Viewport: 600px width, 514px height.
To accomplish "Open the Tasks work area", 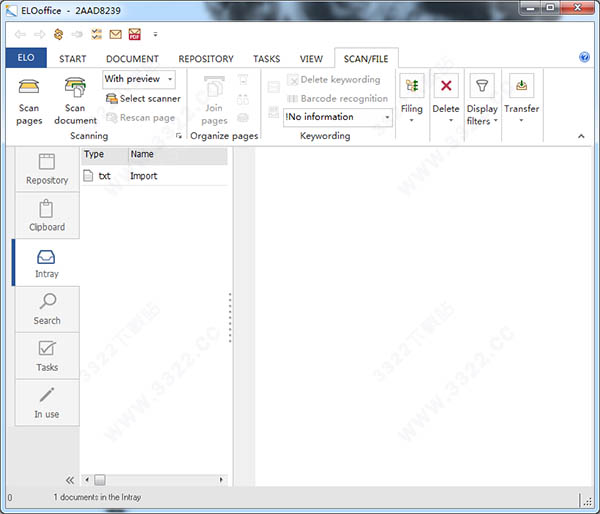I will (x=47, y=356).
